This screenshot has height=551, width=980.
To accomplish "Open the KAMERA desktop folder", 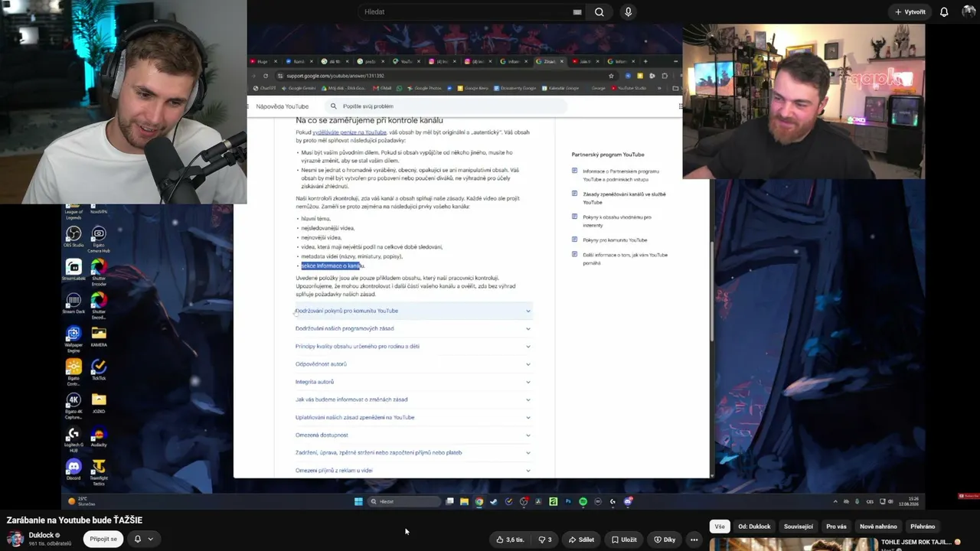I will (x=99, y=337).
